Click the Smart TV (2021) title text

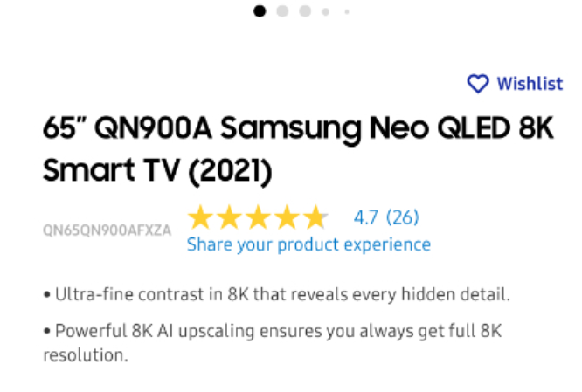[x=157, y=171]
